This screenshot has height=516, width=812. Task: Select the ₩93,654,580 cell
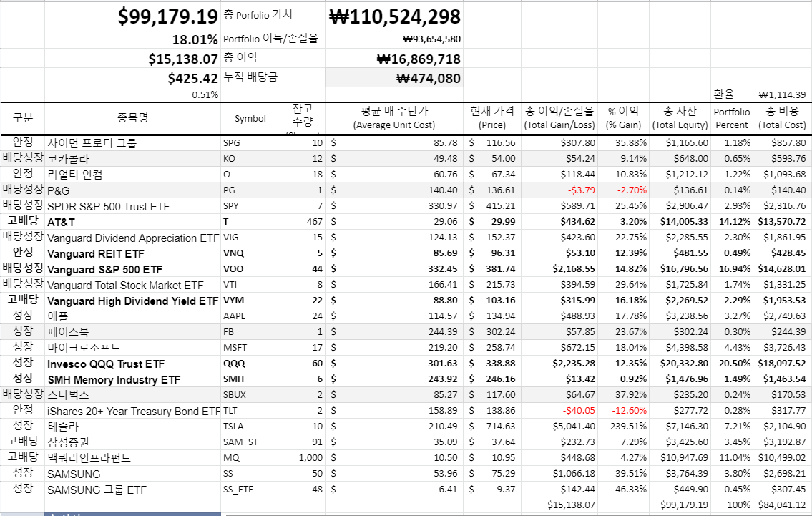[x=394, y=39]
